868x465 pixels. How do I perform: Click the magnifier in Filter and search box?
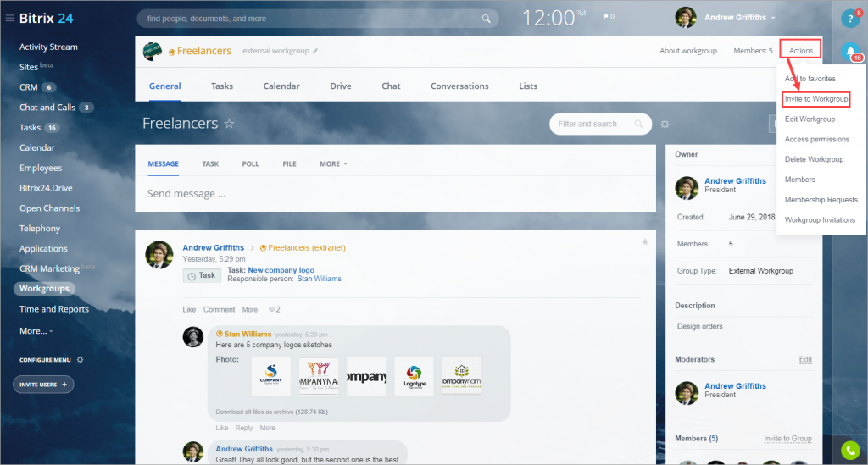[638, 124]
